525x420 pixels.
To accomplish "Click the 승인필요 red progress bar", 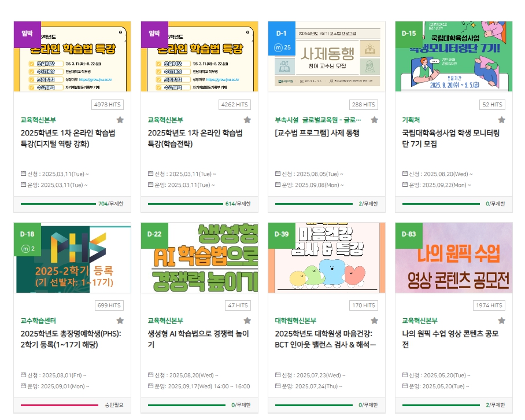I will click(x=59, y=405).
